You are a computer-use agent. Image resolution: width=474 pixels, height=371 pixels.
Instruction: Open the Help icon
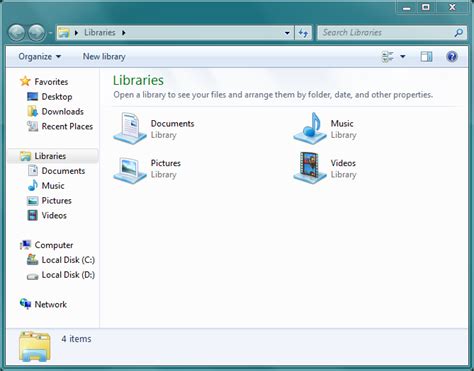coord(452,57)
